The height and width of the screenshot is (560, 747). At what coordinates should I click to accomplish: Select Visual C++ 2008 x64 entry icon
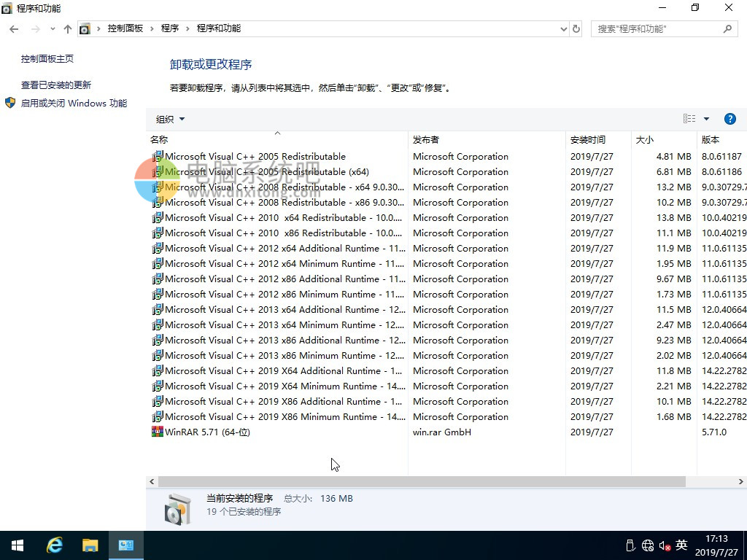point(158,187)
